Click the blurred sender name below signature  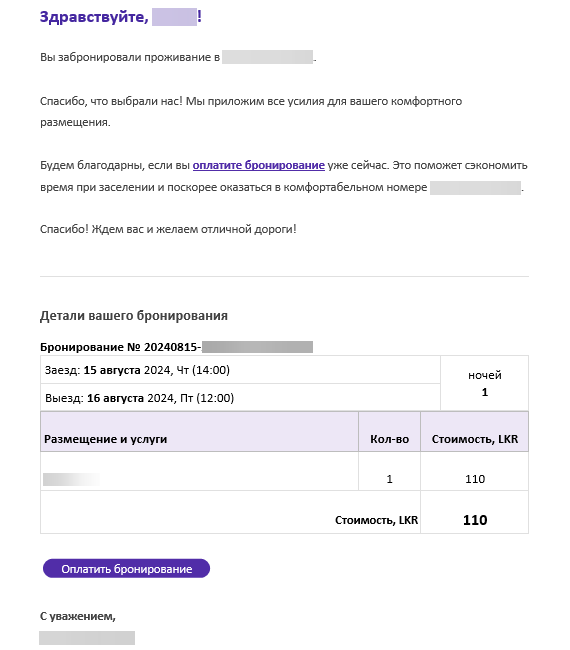click(x=87, y=638)
